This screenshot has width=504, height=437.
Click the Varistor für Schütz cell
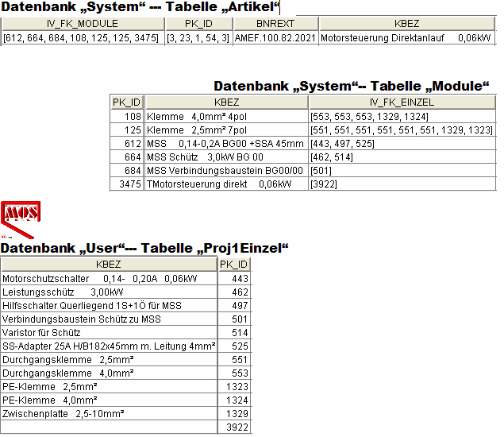click(109, 332)
